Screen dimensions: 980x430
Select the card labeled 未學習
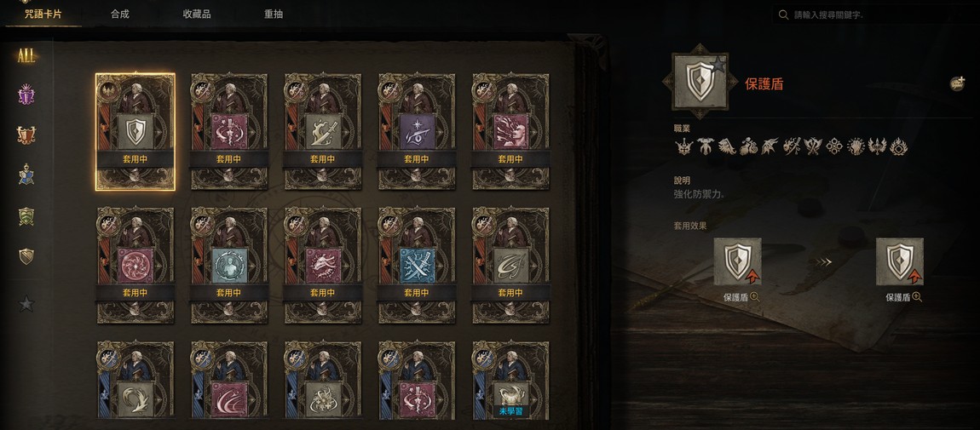(510, 380)
